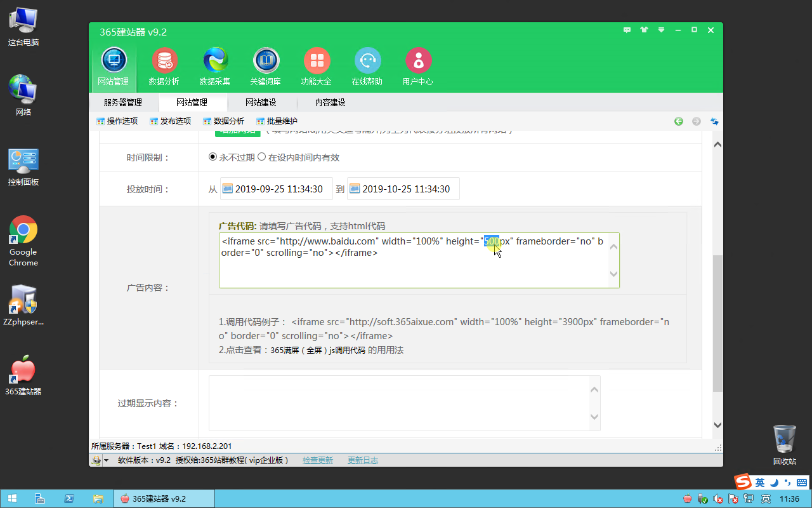The height and width of the screenshot is (508, 812).
Task: Open 网络 desktop icon
Action: 23,97
